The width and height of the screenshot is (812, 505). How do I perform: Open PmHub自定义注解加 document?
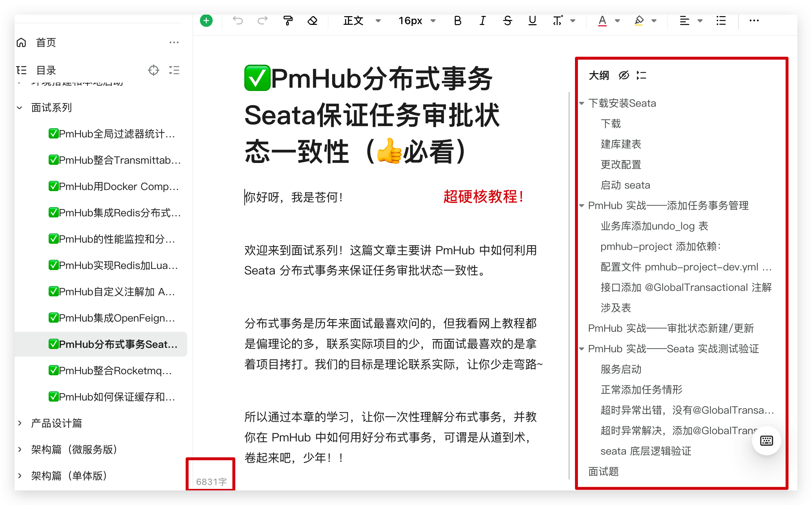tap(112, 292)
